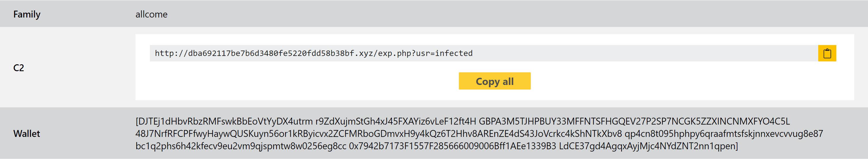Select the C2 URL text field
Screen dimensions: 868x159
[484, 53]
